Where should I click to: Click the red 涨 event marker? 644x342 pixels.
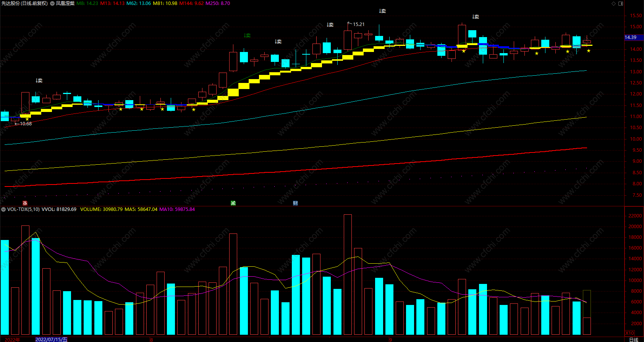click(25, 203)
